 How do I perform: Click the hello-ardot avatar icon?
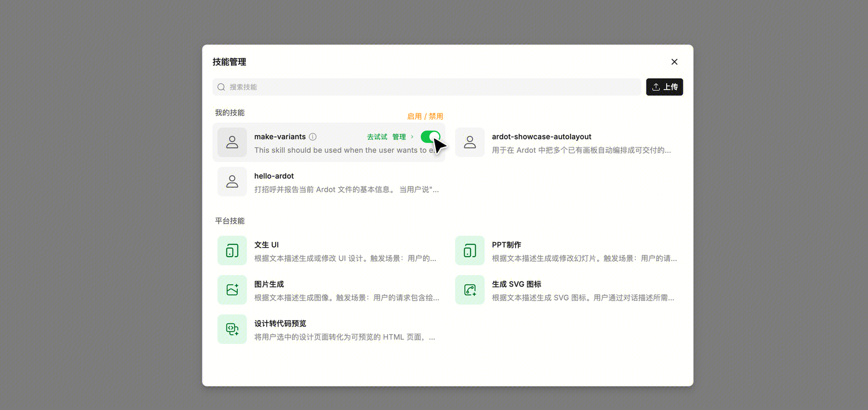click(232, 181)
